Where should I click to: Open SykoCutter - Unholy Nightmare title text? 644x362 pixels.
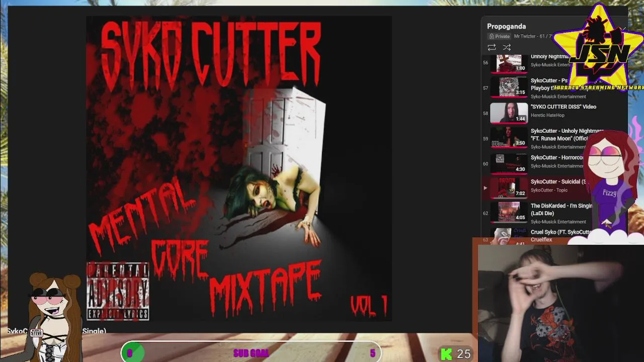point(567,135)
